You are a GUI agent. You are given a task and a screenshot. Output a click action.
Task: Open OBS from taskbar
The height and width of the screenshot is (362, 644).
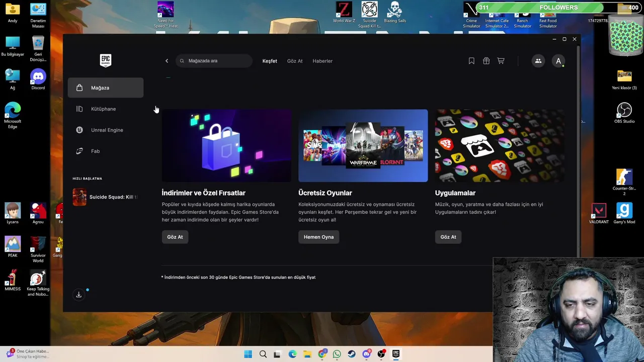[x=381, y=354]
